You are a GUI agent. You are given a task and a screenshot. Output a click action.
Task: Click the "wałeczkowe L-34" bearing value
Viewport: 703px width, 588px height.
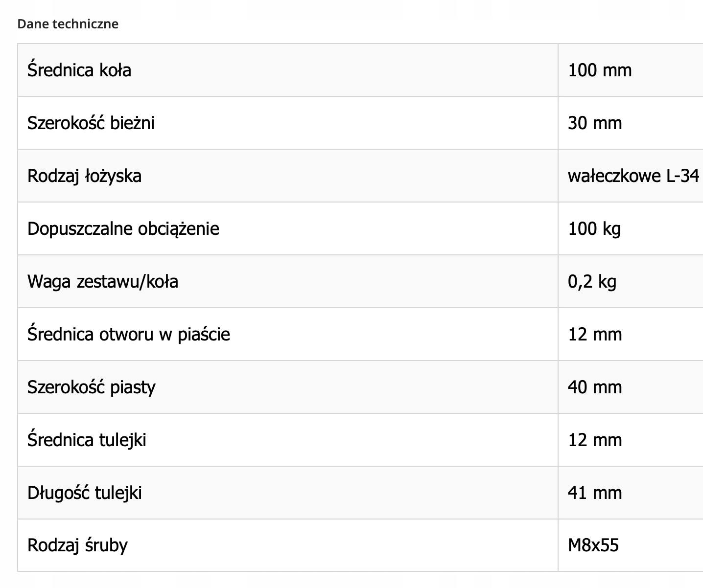pos(633,176)
